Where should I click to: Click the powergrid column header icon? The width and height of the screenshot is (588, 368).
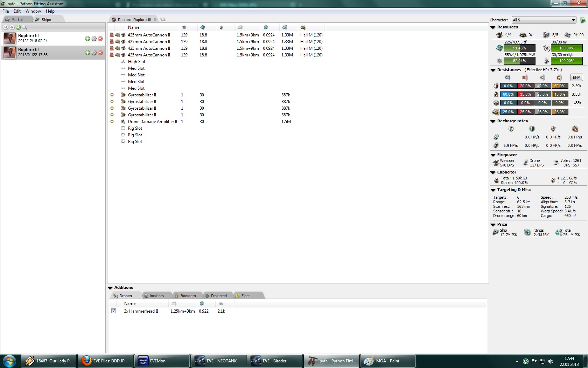point(184,27)
